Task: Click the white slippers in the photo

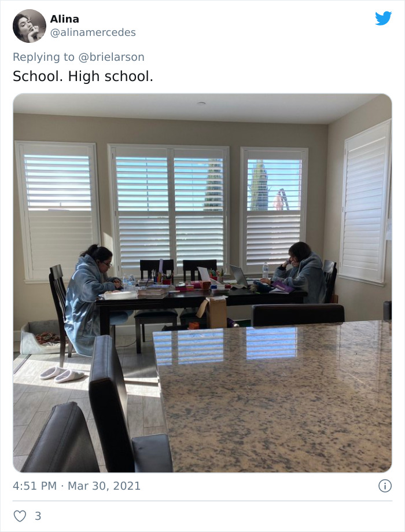Action: [61, 374]
